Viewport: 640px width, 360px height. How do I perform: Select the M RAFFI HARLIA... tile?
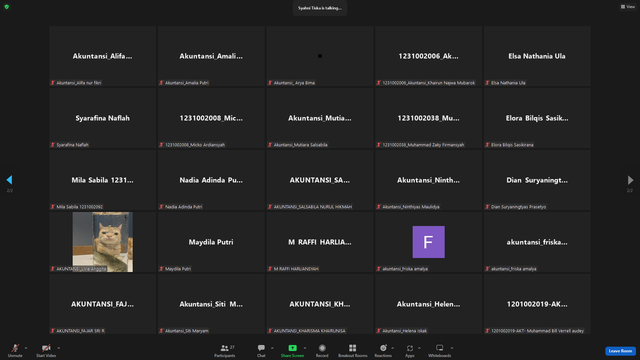pyautogui.click(x=320, y=242)
